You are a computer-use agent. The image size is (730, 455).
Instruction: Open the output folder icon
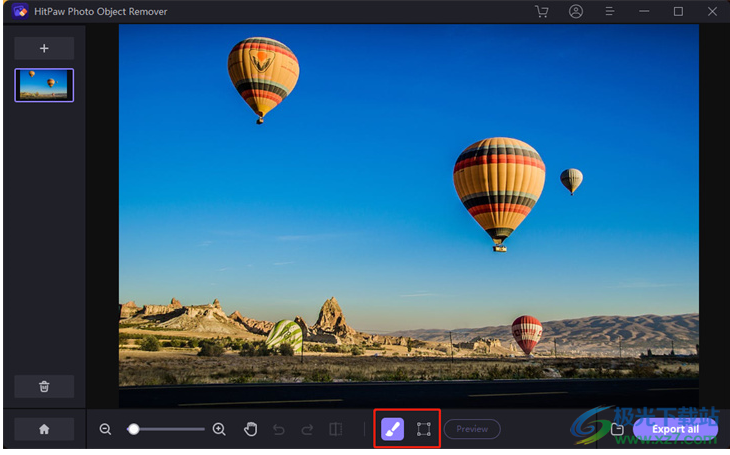(617, 429)
